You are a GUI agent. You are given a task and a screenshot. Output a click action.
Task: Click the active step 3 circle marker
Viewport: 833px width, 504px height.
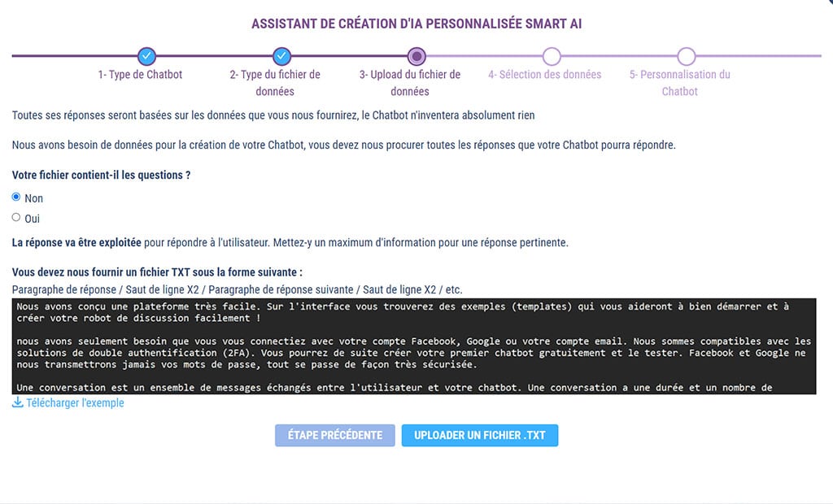[x=416, y=56]
